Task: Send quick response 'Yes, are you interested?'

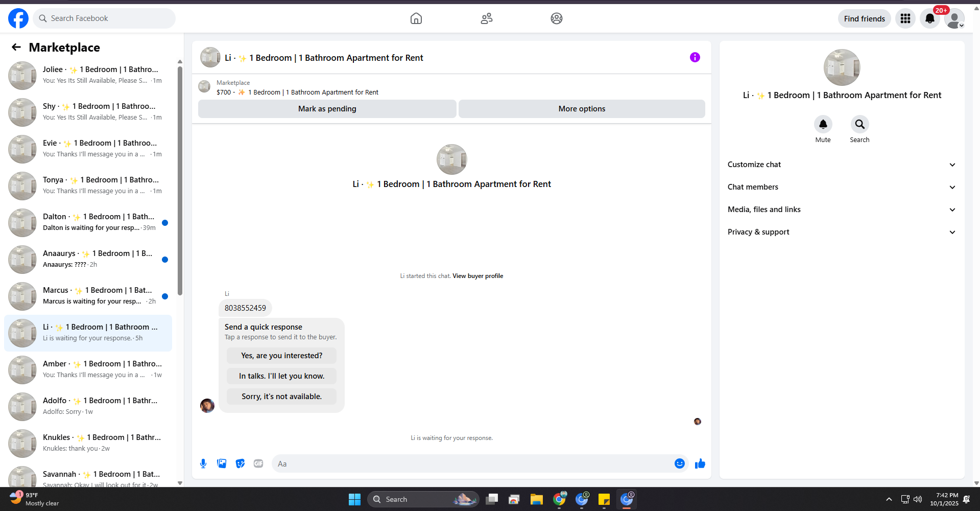Action: [x=282, y=356]
